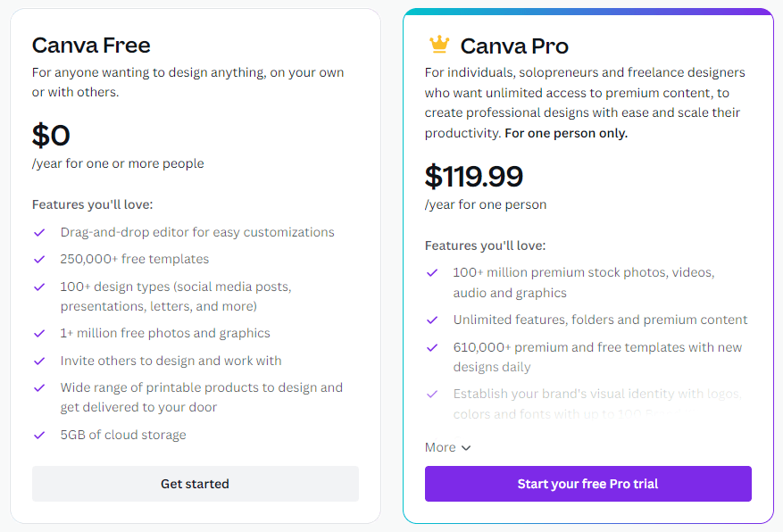Image resolution: width=783 pixels, height=532 pixels.
Task: Click checkmark beside 100+ million premium stock photos
Action: 432,273
